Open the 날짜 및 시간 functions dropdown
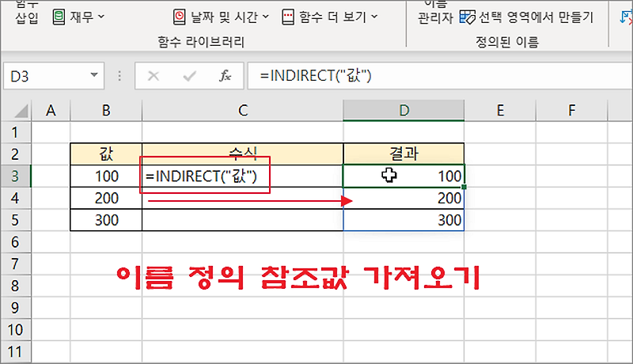The height and width of the screenshot is (364, 633). (221, 17)
